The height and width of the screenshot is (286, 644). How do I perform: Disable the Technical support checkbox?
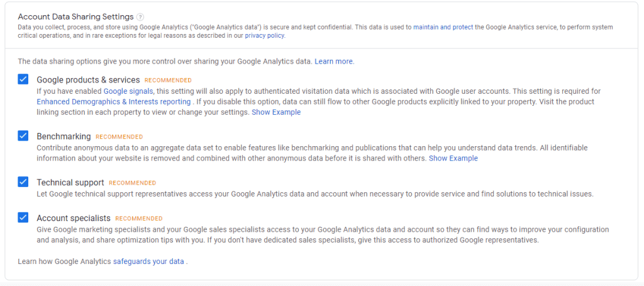23,182
